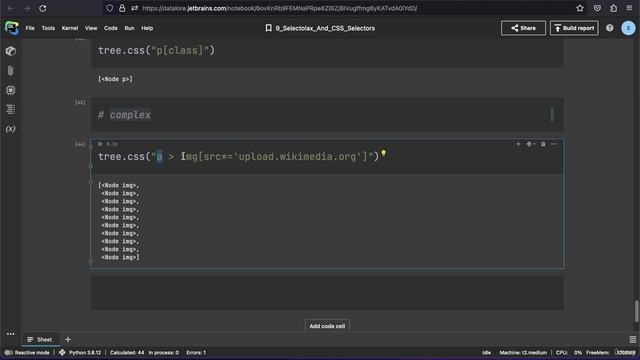Open the computation sidebar panel icon
Viewport: 640px width, 360px height.
pyautogui.click(x=11, y=90)
